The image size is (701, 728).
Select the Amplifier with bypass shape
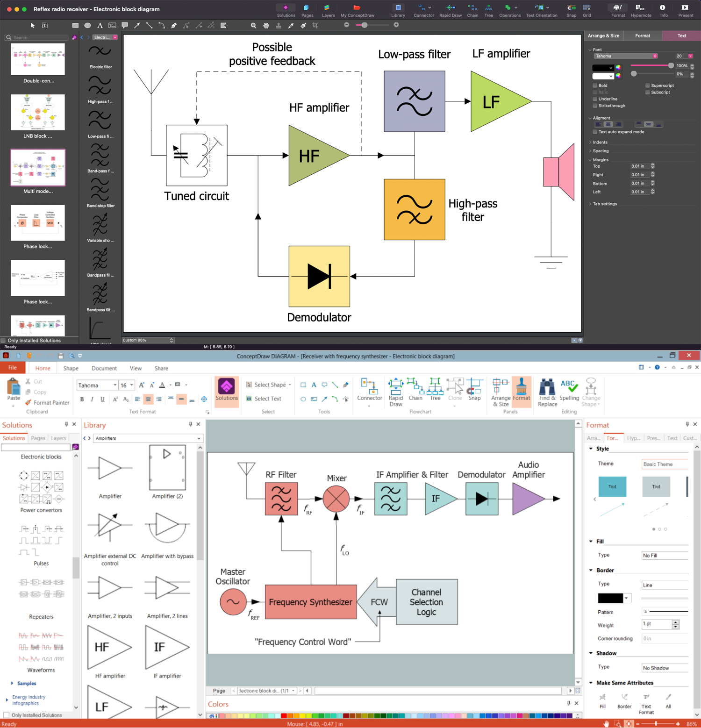[x=167, y=535]
